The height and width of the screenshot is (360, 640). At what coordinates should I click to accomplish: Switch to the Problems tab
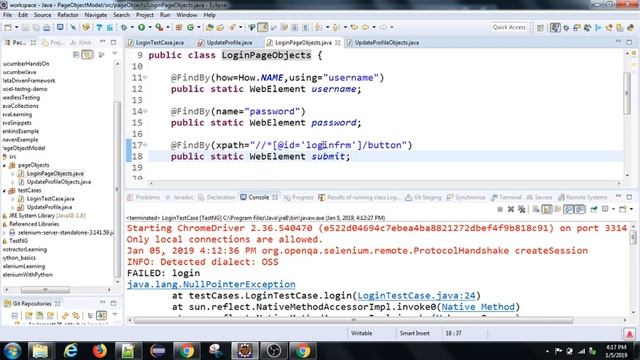[x=144, y=198]
